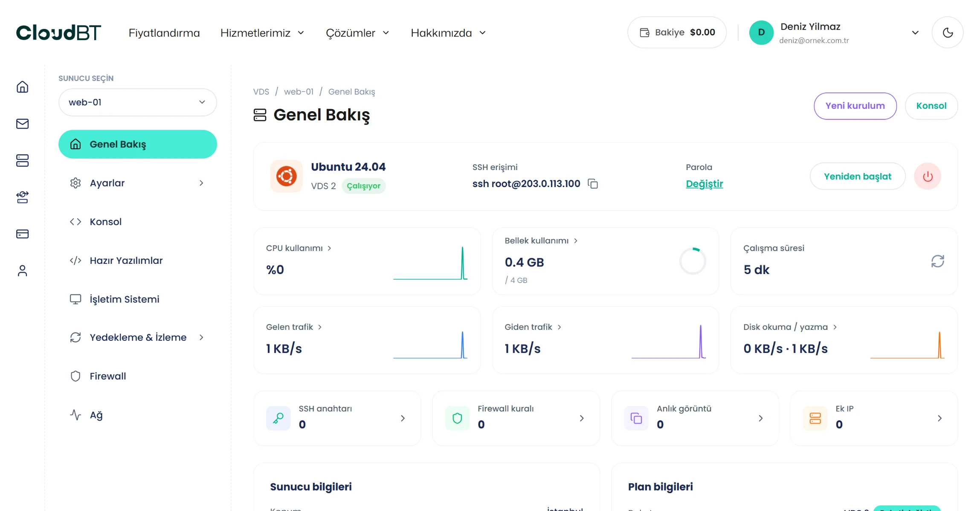Open Konsol in the sidebar menu
980x511 pixels.
[x=138, y=222]
